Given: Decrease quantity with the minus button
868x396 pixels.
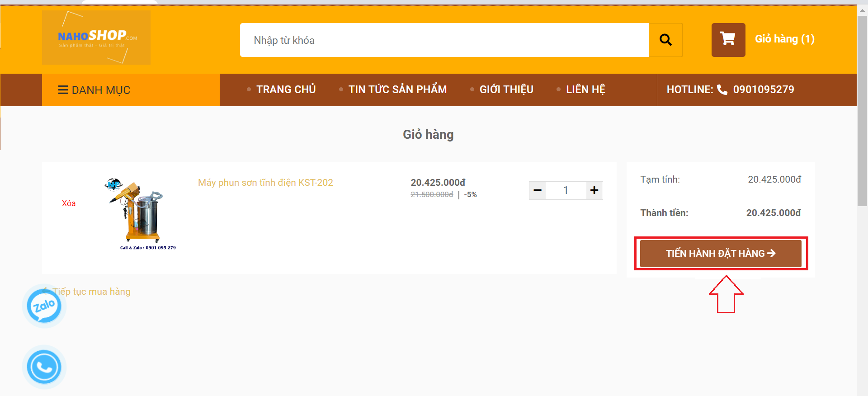Looking at the screenshot, I should (538, 190).
